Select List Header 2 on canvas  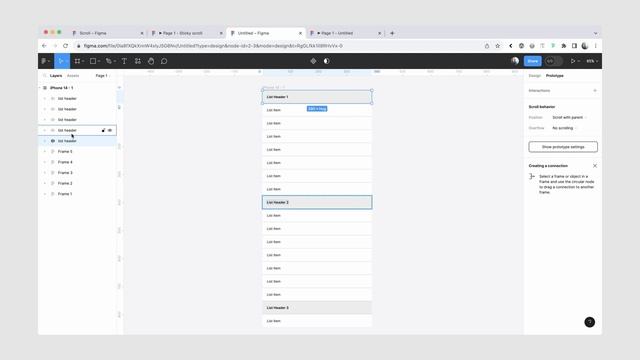(317, 202)
